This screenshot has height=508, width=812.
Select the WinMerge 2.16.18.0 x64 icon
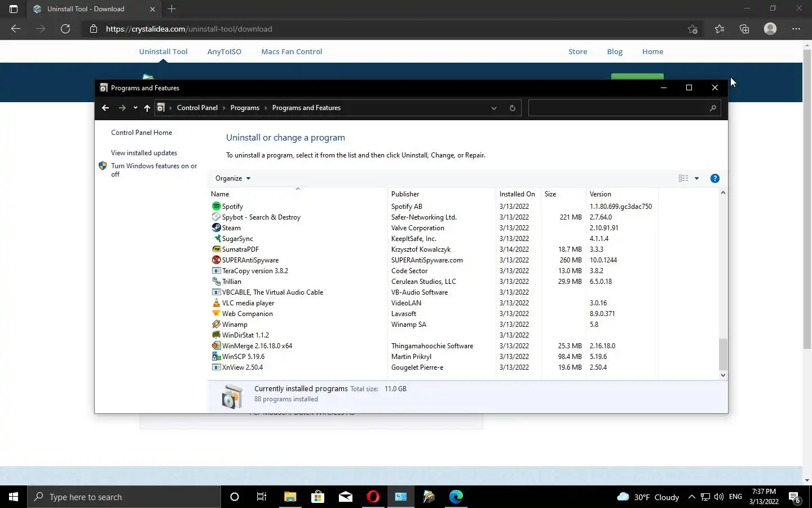pos(216,346)
